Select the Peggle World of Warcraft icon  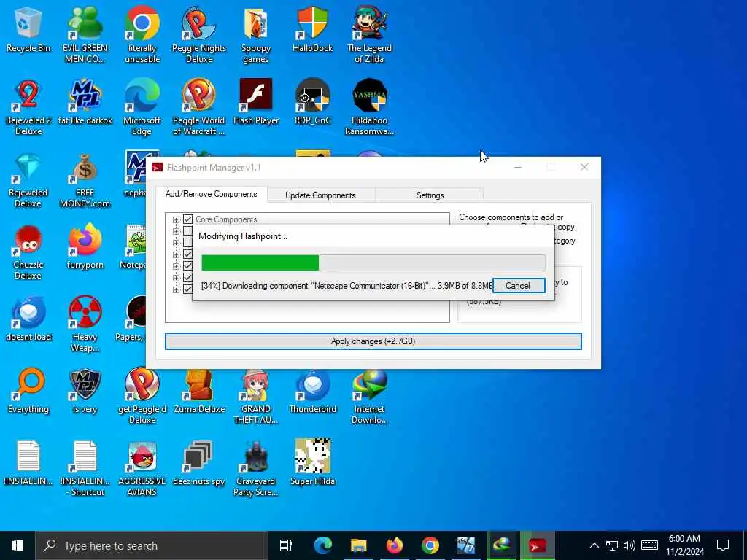(x=198, y=106)
